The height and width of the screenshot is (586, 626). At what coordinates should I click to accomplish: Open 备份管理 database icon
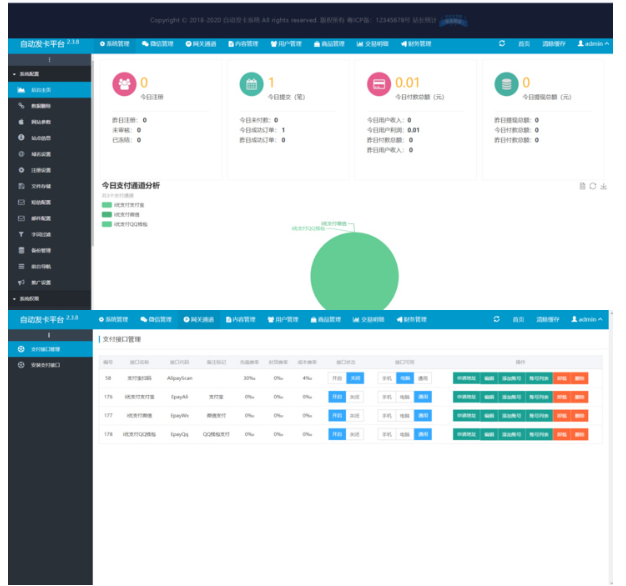(21, 250)
